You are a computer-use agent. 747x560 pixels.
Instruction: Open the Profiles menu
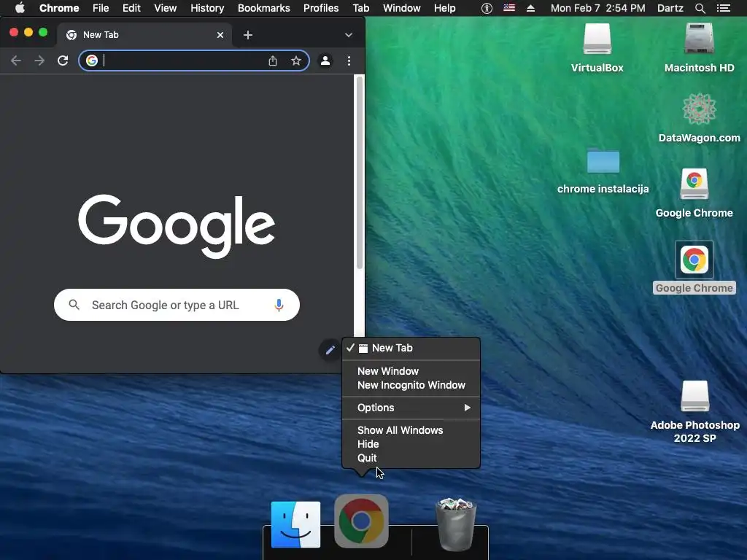coord(321,8)
